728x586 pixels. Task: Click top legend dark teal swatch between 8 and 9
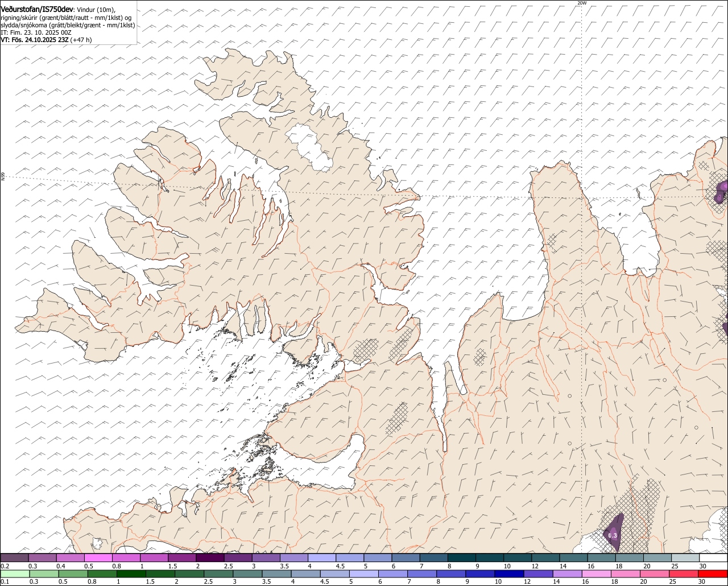(x=462, y=558)
